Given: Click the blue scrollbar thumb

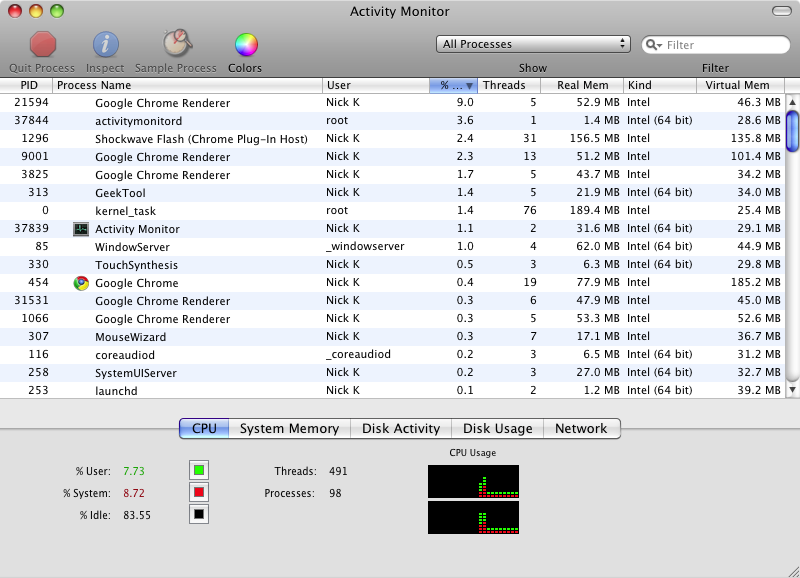Looking at the screenshot, I should pyautogui.click(x=792, y=132).
